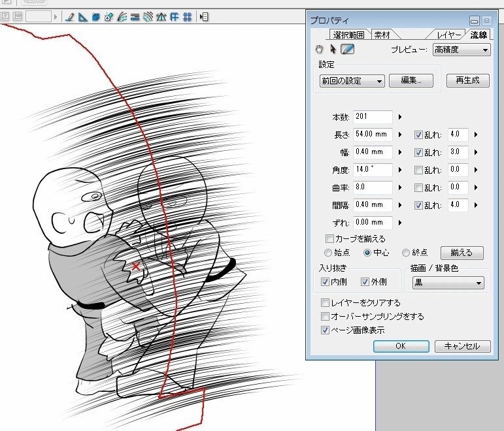The image size is (504, 431).
Task: Click the 長さ field showing 54.00 mm
Action: click(x=373, y=135)
